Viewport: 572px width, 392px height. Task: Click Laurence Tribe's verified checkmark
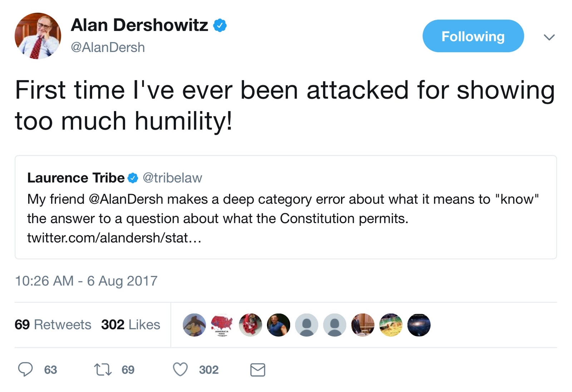click(x=133, y=177)
